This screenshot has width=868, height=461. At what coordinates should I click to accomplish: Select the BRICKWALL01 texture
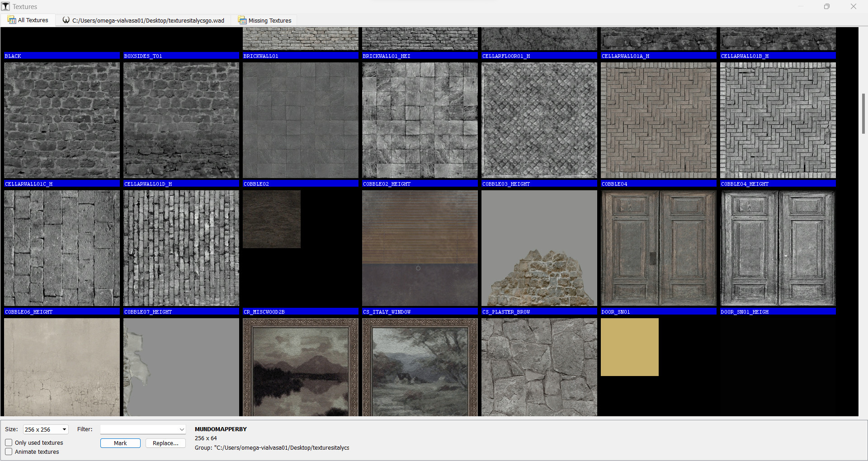click(x=300, y=38)
